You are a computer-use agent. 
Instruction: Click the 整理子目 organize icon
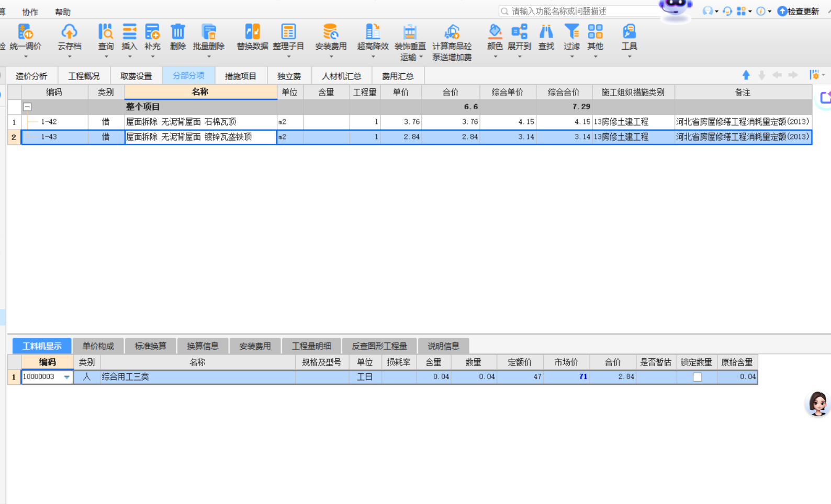(288, 32)
